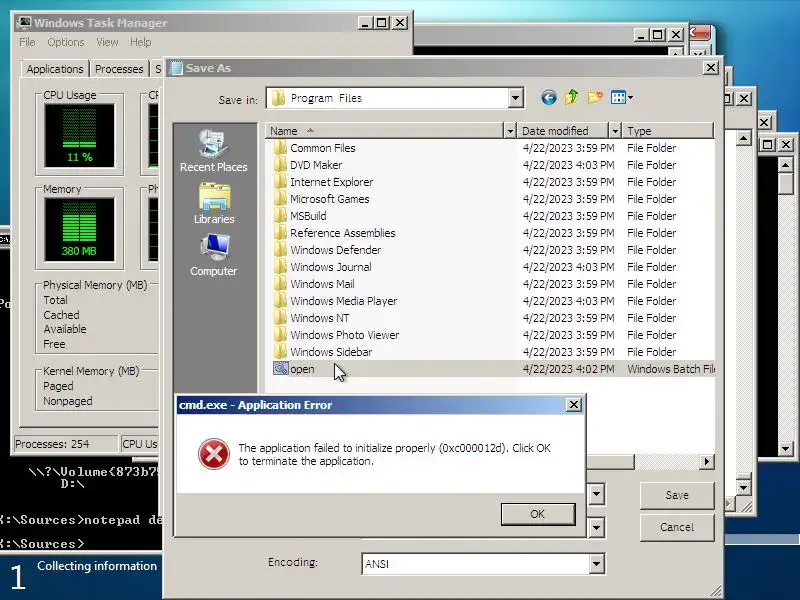Switch to the Applications tab
Image resolution: width=800 pixels, height=600 pixels.
coord(55,69)
